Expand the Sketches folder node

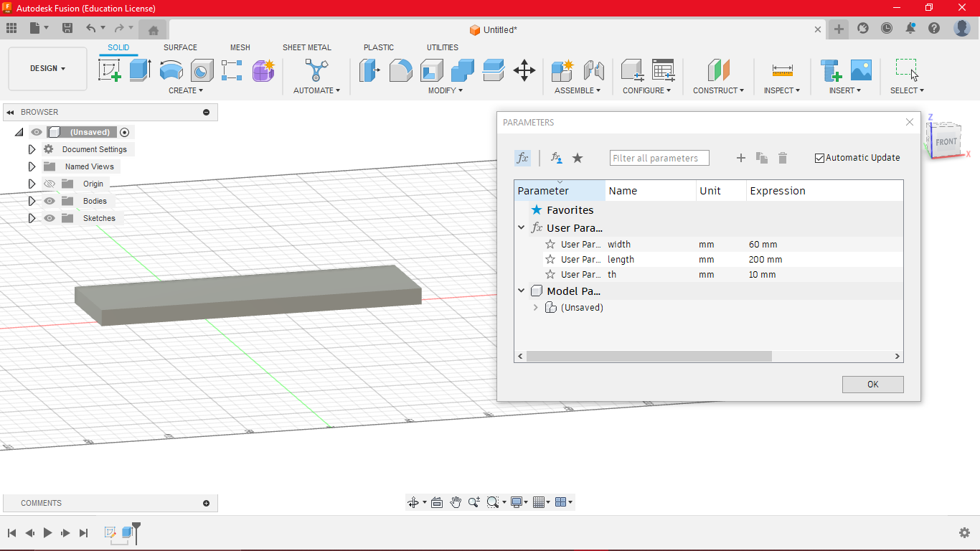[x=32, y=218]
